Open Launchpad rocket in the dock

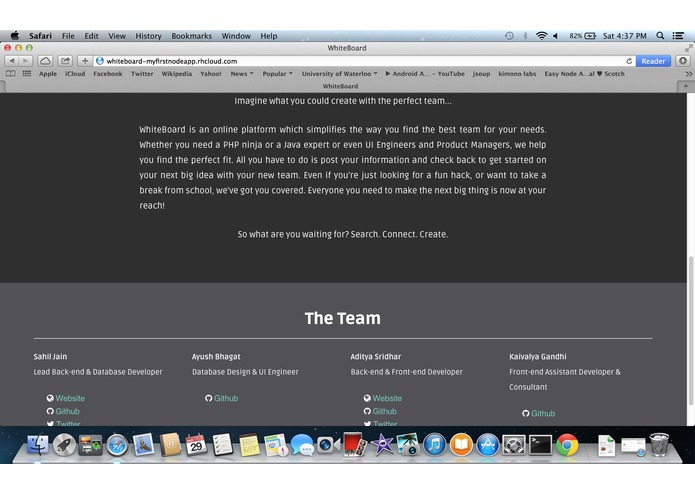(x=64, y=444)
